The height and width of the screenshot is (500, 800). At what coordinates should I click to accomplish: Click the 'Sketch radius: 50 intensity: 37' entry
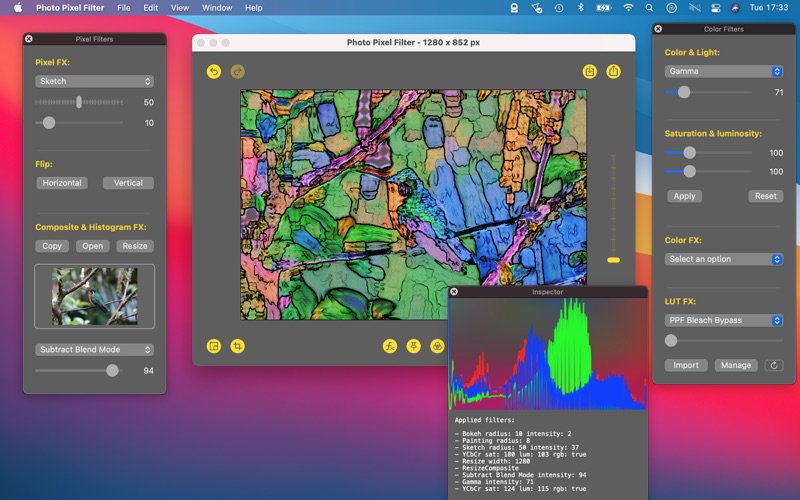[516, 447]
